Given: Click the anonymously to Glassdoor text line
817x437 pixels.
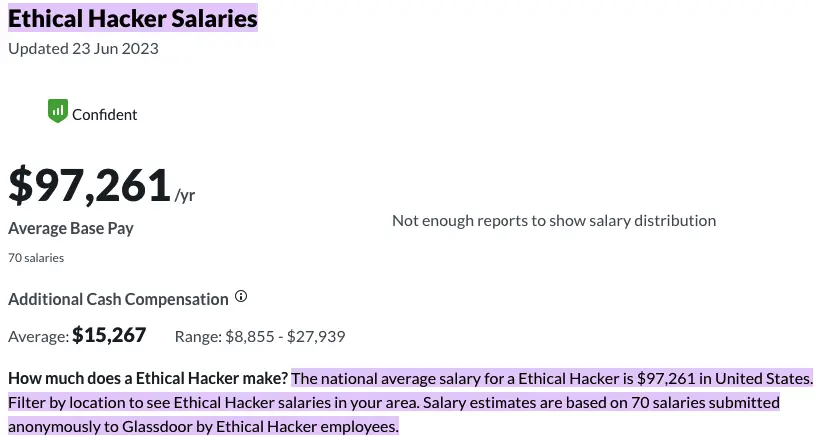Looking at the screenshot, I should click(203, 427).
